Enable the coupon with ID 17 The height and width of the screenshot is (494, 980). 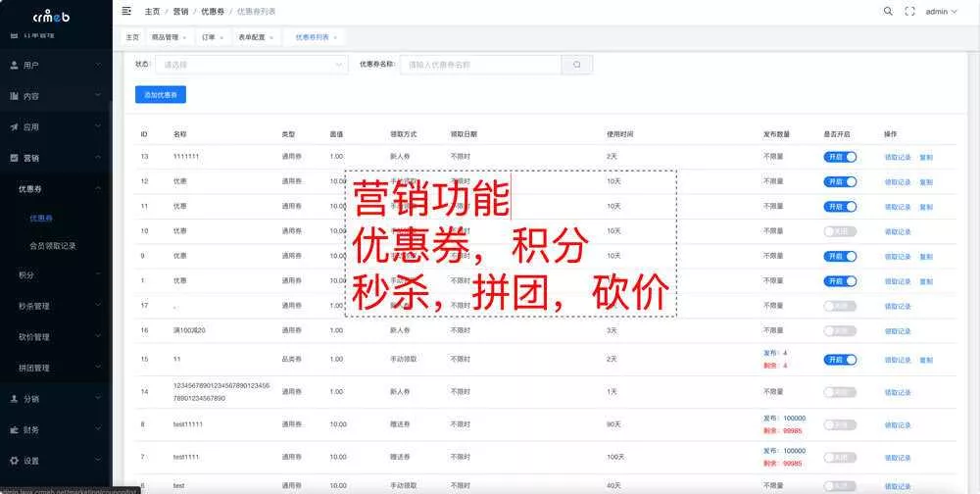(x=840, y=306)
